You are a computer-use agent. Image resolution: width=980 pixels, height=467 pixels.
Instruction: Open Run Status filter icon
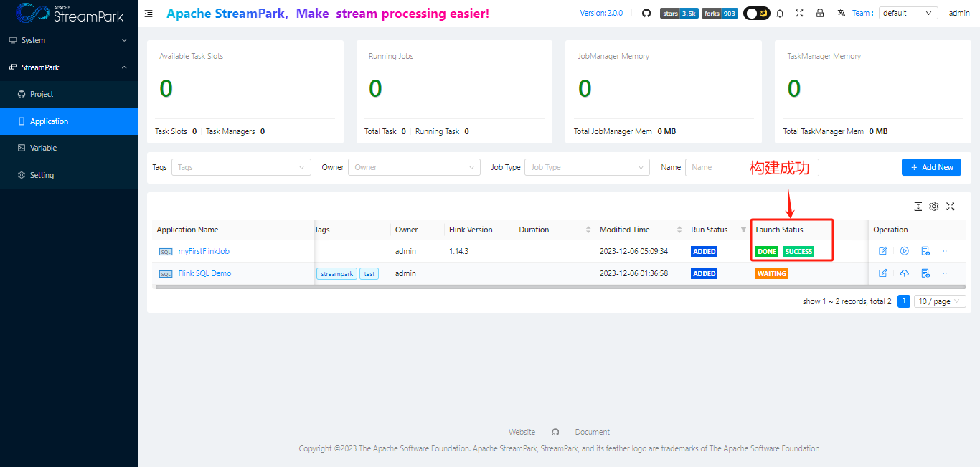tap(743, 230)
